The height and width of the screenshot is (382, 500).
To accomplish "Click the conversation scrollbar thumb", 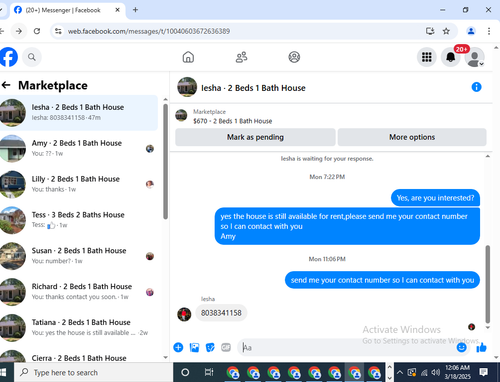I will pos(488,284).
